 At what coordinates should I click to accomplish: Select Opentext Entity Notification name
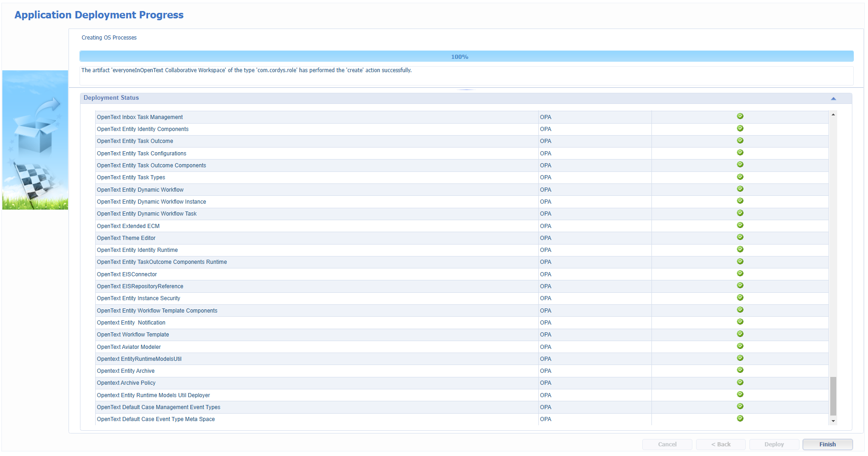tap(131, 323)
